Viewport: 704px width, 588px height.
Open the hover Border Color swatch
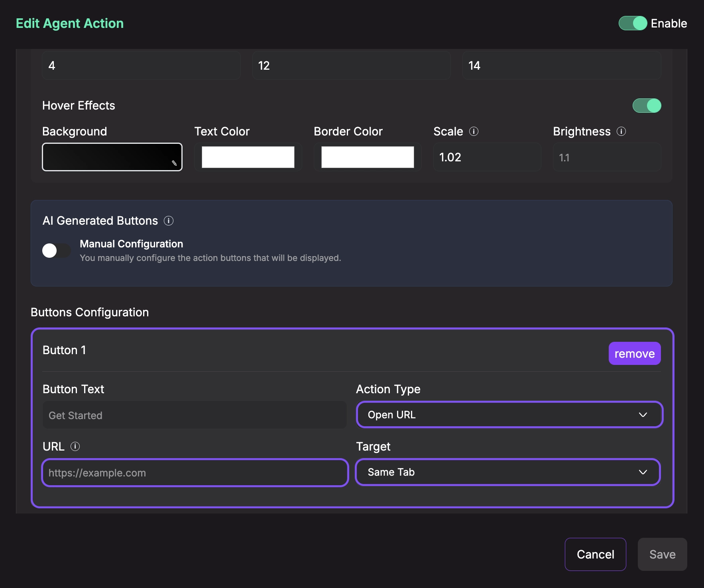pyautogui.click(x=368, y=157)
